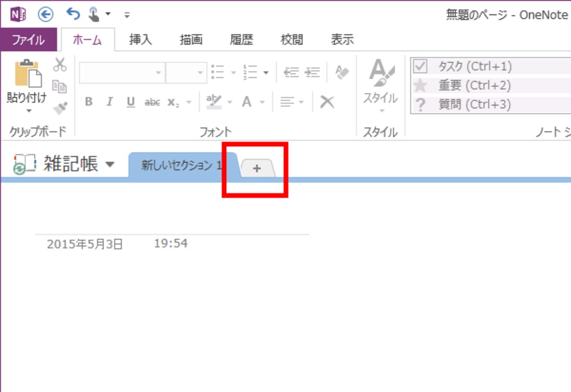Open the ファイル tab
Screen dimensions: 571x392
(29, 40)
